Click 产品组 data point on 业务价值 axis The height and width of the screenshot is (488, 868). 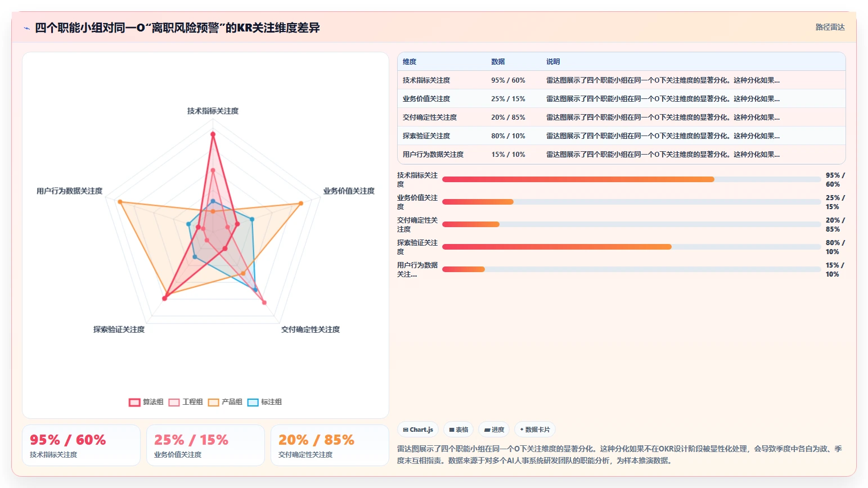(301, 204)
